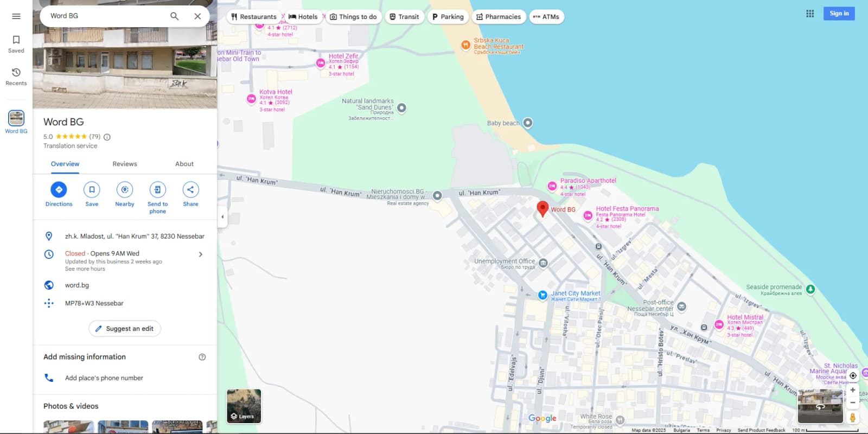This screenshot has width=868, height=434.
Task: Open the Saved places panel
Action: (16, 44)
